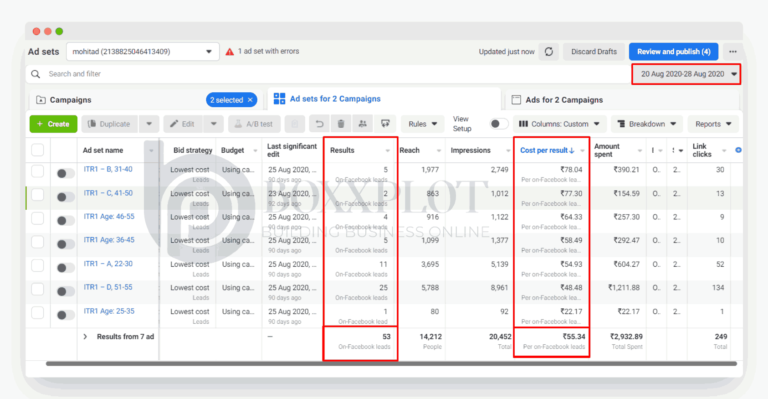Clear selection with 2 selected X icon
This screenshot has height=399, width=768.
point(250,100)
